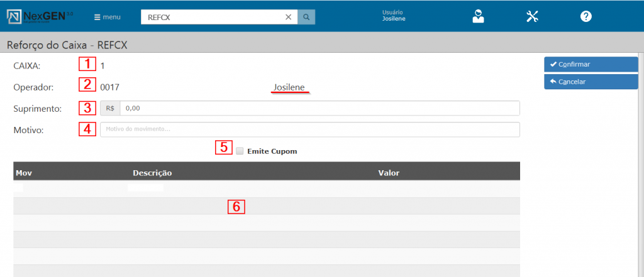This screenshot has width=644, height=277.
Task: Click the Mov column header
Action: click(x=24, y=172)
